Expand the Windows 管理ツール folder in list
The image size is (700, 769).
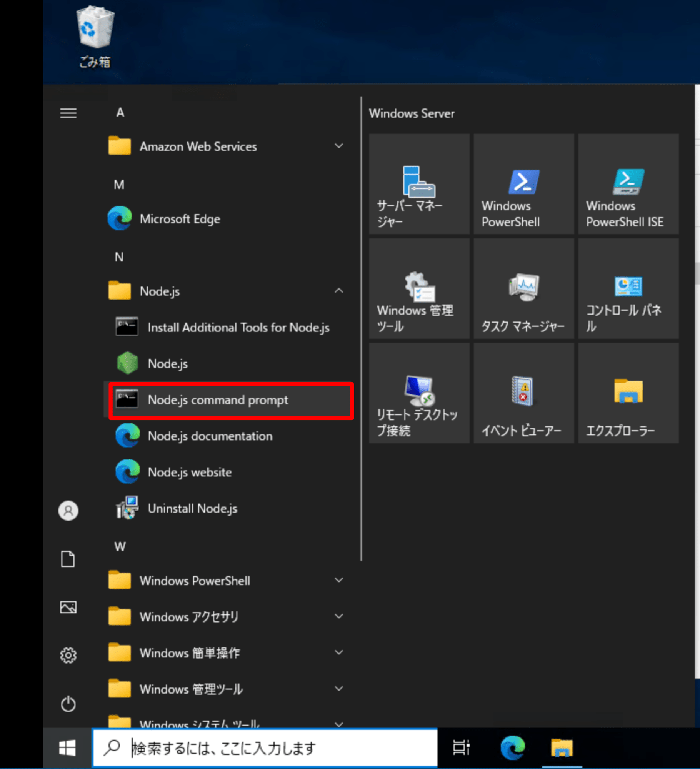228,689
